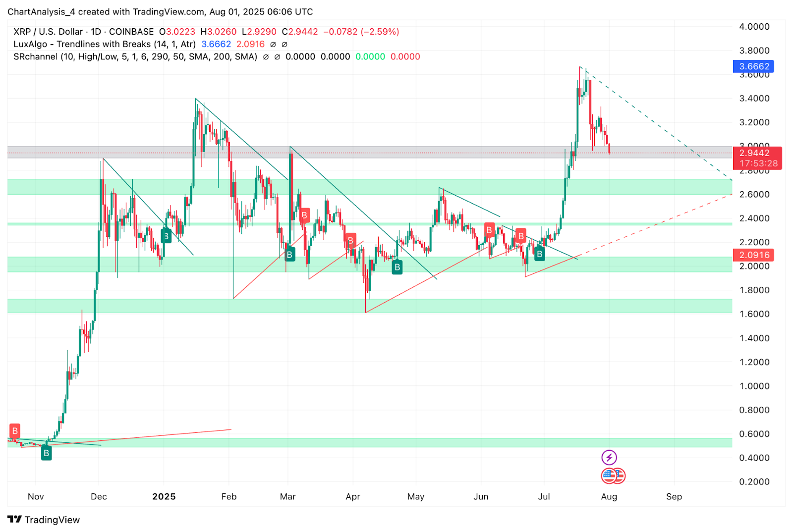Click the 2025 label on time axis
The height and width of the screenshot is (532, 793).
pos(164,496)
